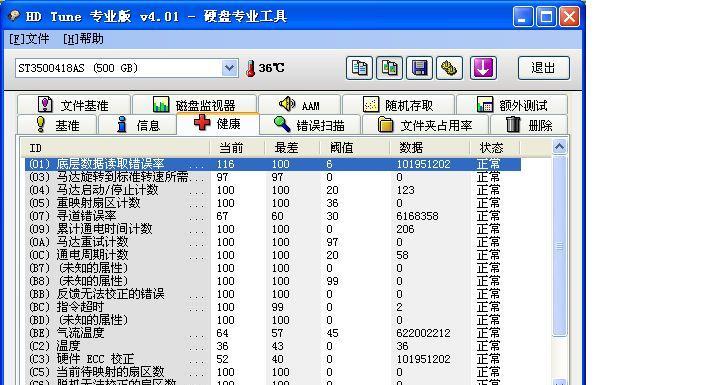Switch to the 错误扫描 tab
This screenshot has height=385, width=720.
pos(310,125)
